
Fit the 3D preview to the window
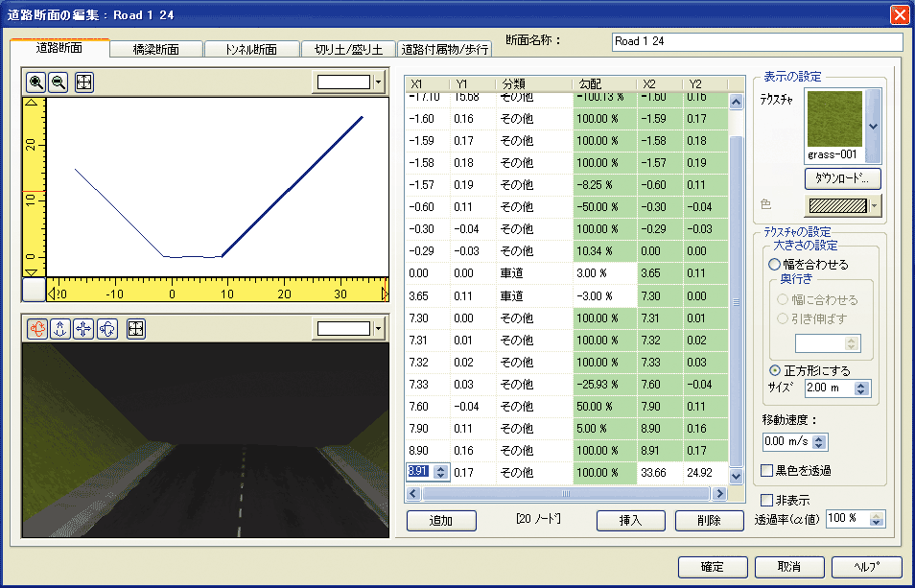click(135, 329)
